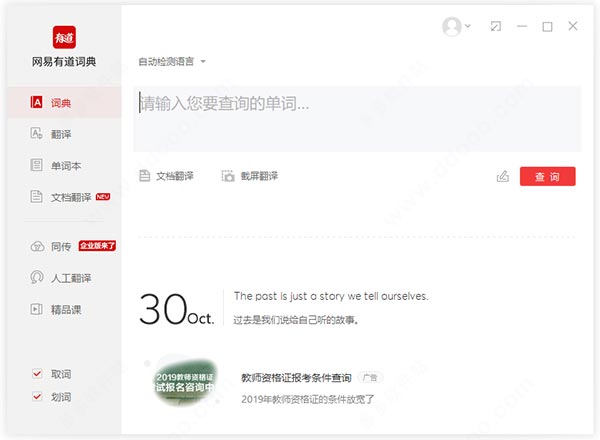This screenshot has width=600, height=440.
Task: Click the Youdao logo icon
Action: click(61, 36)
